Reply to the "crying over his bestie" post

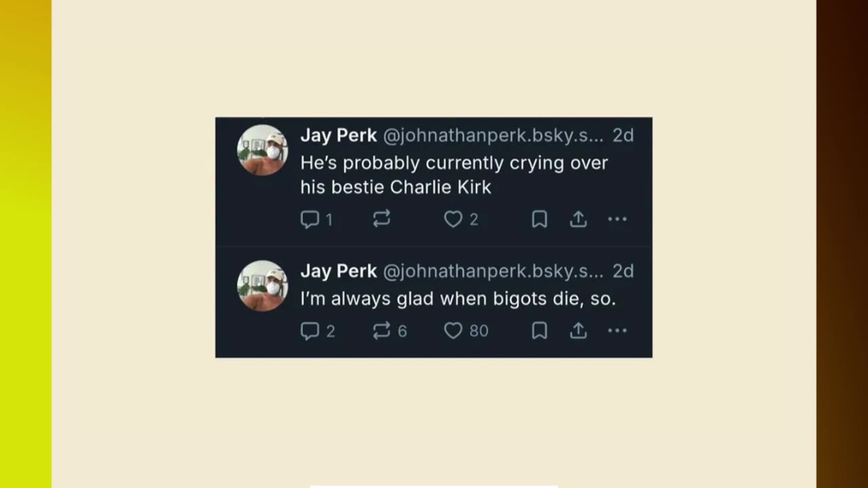[310, 219]
